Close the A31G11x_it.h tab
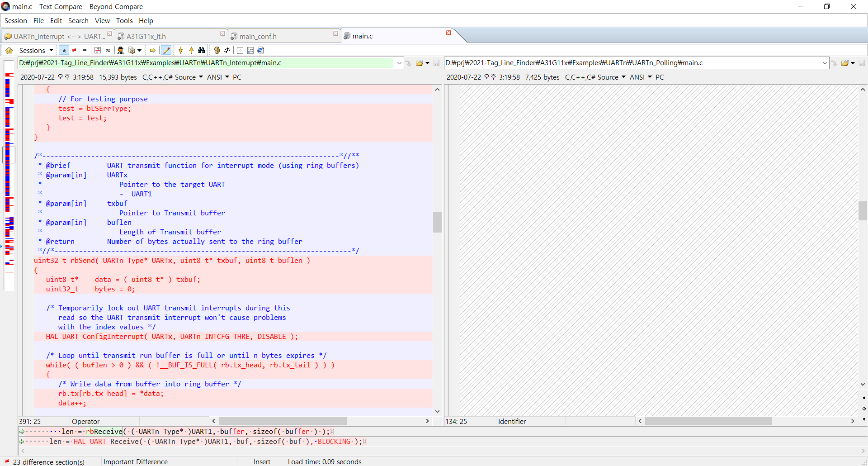This screenshot has height=466, width=868. click(x=223, y=33)
